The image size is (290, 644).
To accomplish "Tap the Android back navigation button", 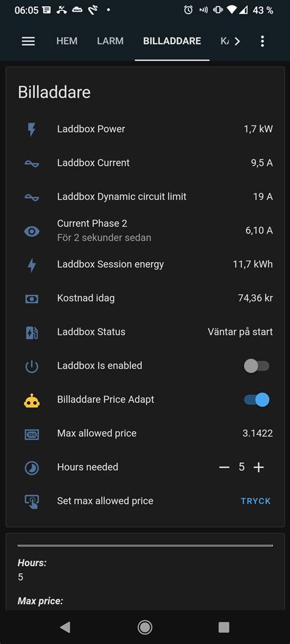I will tap(65, 627).
